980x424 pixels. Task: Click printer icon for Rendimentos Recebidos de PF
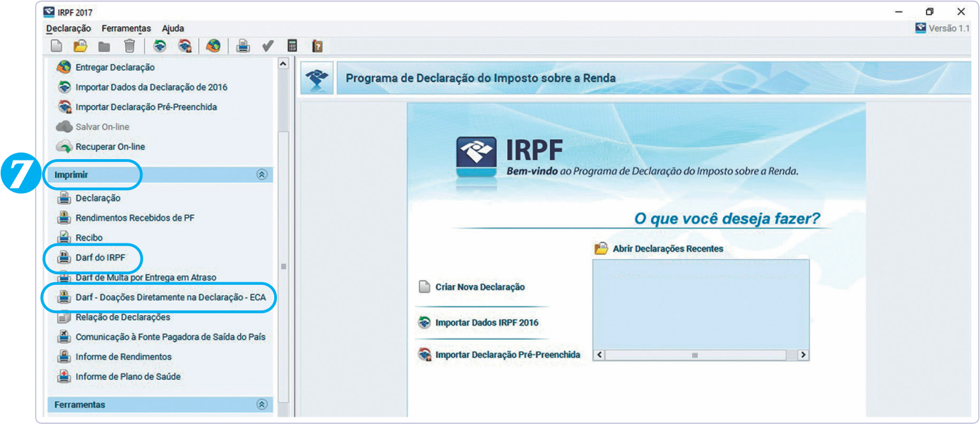coord(64,218)
